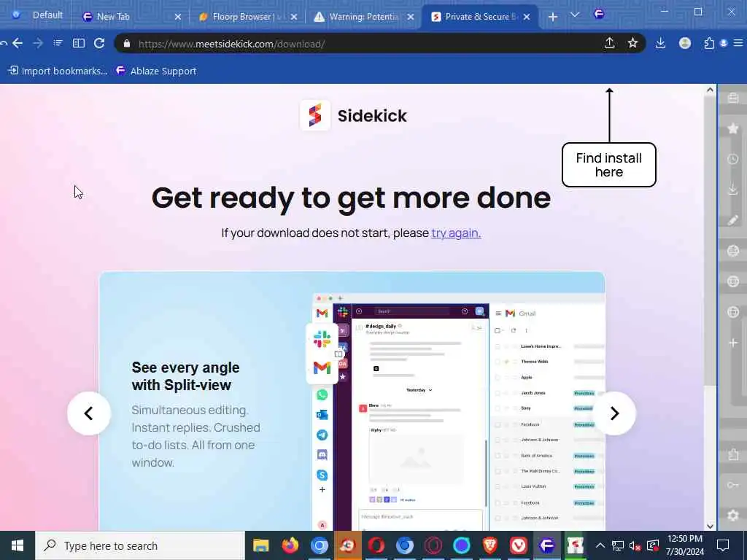Click the Split-view carousel screenshot image

pyautogui.click(x=458, y=412)
